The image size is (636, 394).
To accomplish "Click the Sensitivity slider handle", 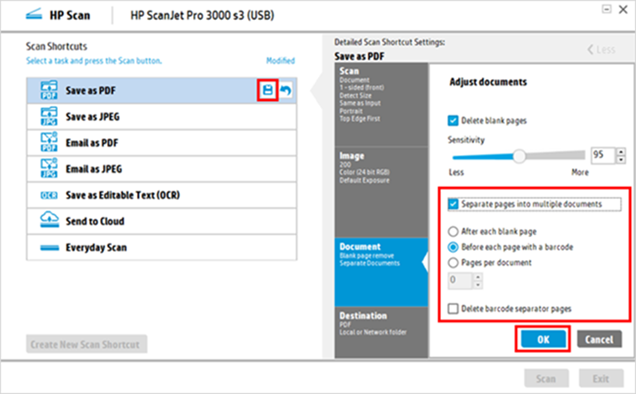I will pos(519,156).
